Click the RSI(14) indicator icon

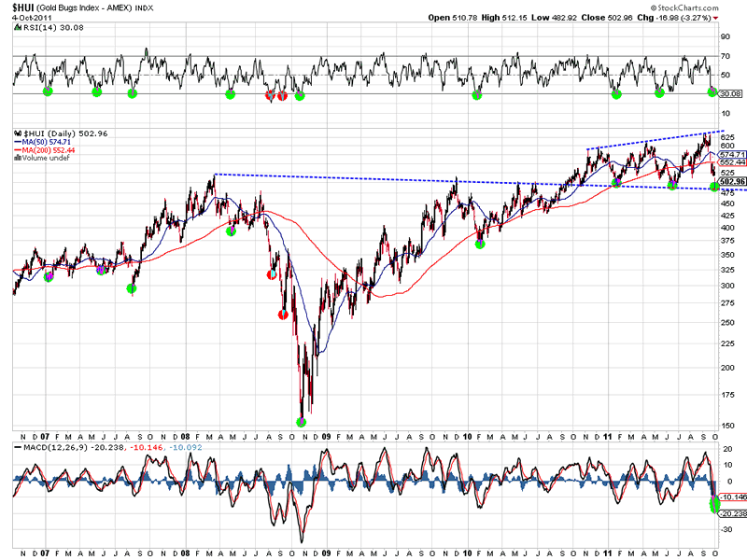point(16,29)
